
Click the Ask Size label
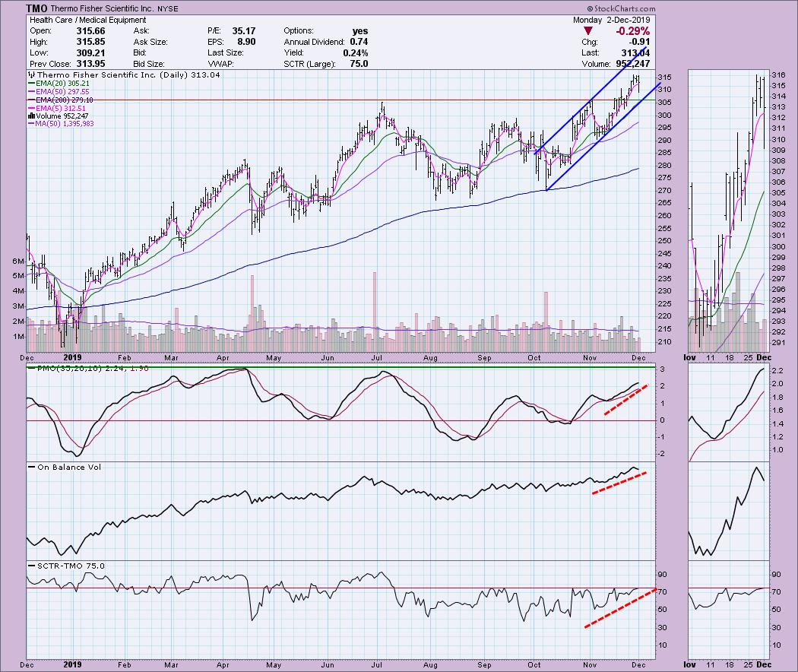click(x=150, y=42)
